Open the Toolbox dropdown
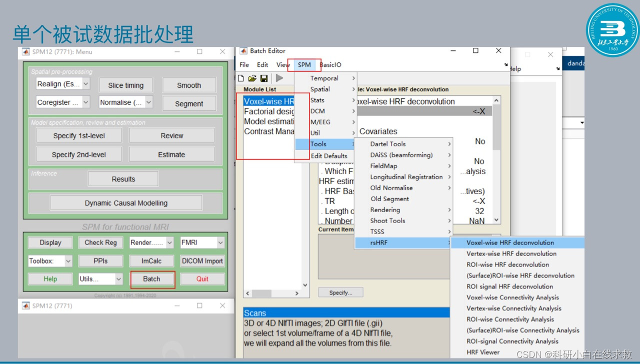Screen dimensions: 640x364 (x=50, y=261)
